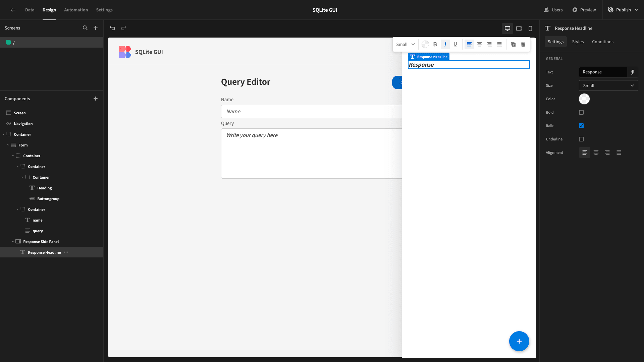Align text right in floating toolbar
This screenshot has height=362, width=644.
coord(489,44)
